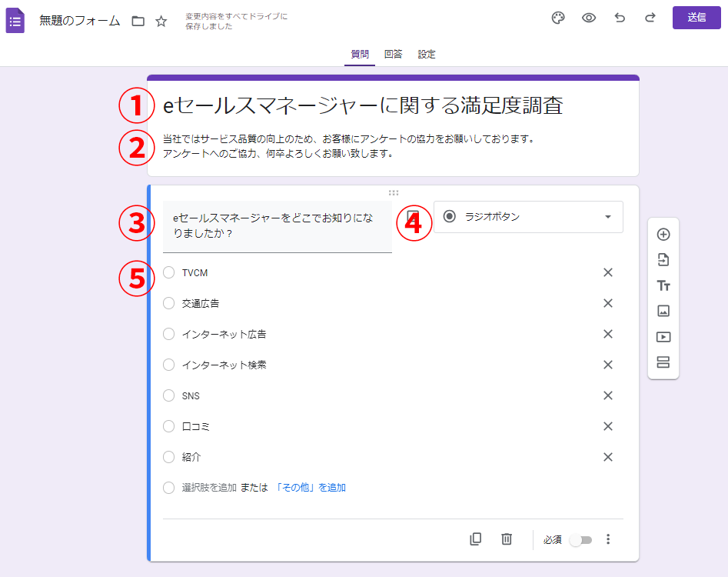The width and height of the screenshot is (728, 577).
Task: Open the theme customization palette
Action: click(x=558, y=18)
